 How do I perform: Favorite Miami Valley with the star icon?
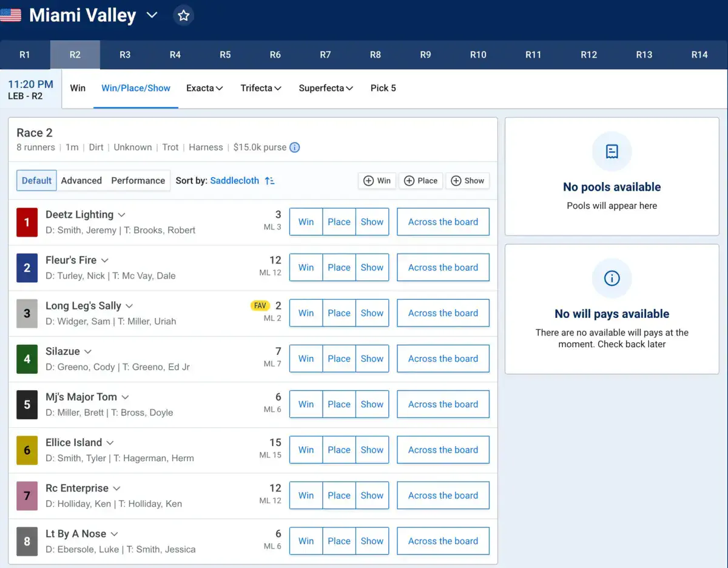[183, 15]
